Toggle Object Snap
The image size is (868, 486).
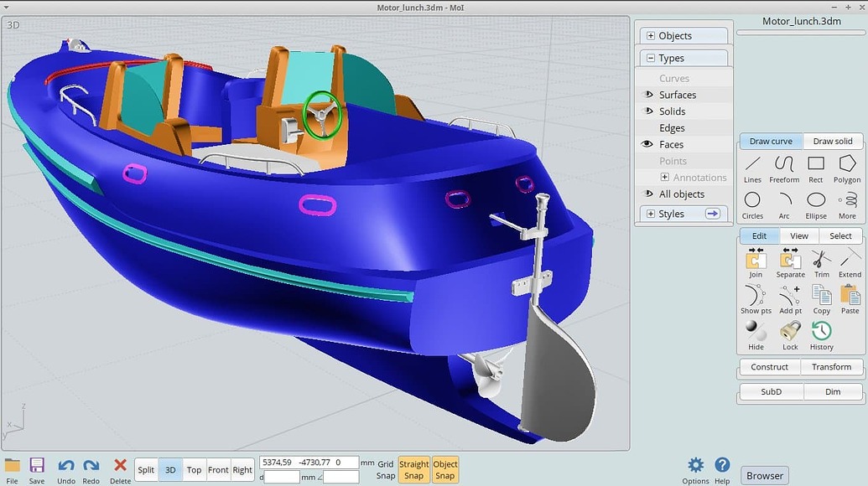445,470
